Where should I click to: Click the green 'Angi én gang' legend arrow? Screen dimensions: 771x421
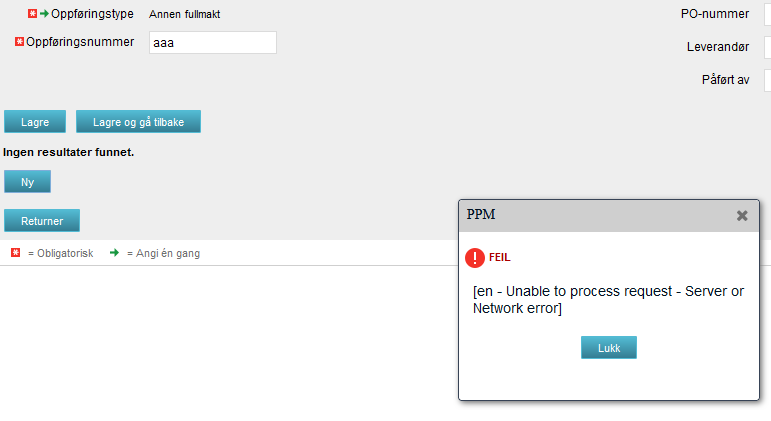tap(115, 253)
